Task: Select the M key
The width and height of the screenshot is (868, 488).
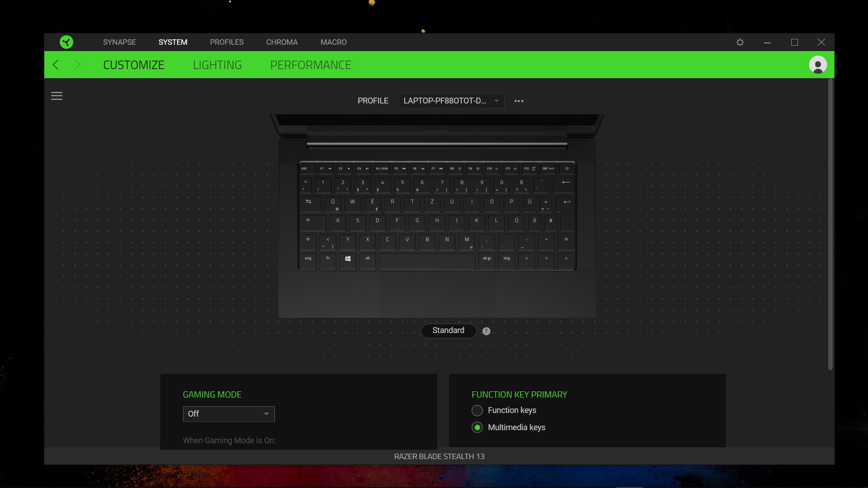Action: (467, 242)
